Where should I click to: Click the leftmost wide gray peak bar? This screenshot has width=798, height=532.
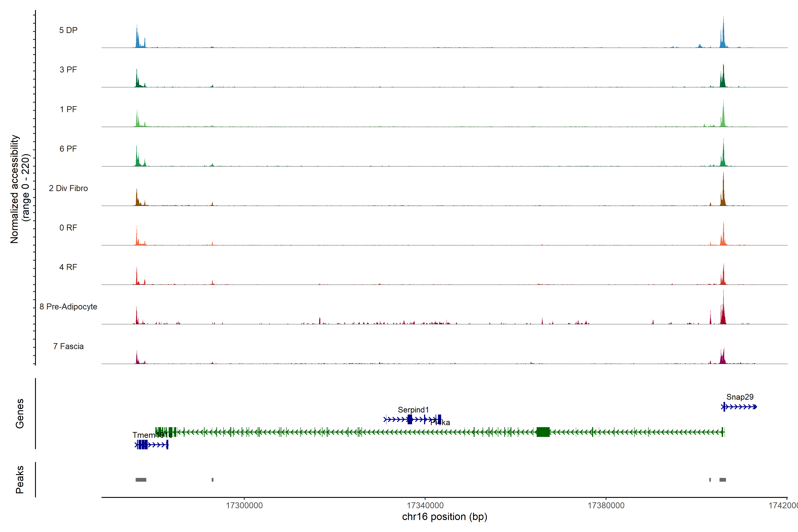[141, 480]
